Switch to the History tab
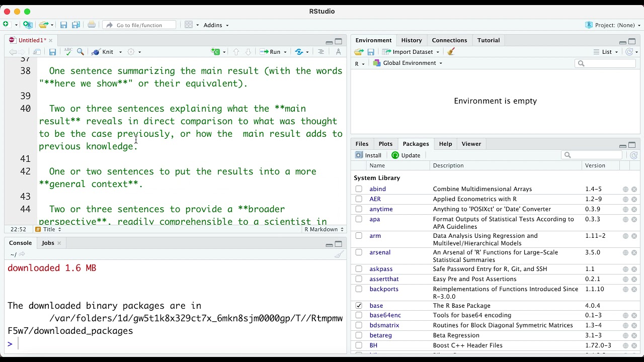 point(412,40)
